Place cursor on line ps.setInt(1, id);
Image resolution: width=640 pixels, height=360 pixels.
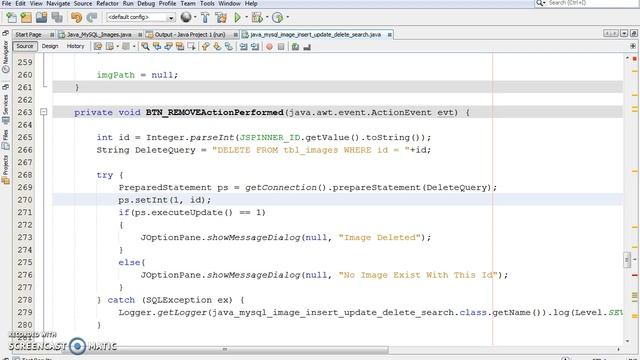pyautogui.click(x=165, y=200)
